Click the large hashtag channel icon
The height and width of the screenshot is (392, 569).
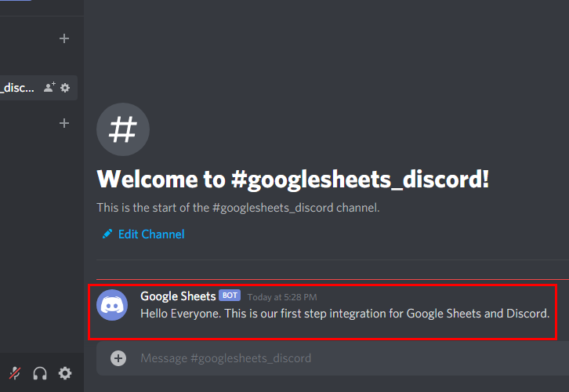click(x=123, y=129)
